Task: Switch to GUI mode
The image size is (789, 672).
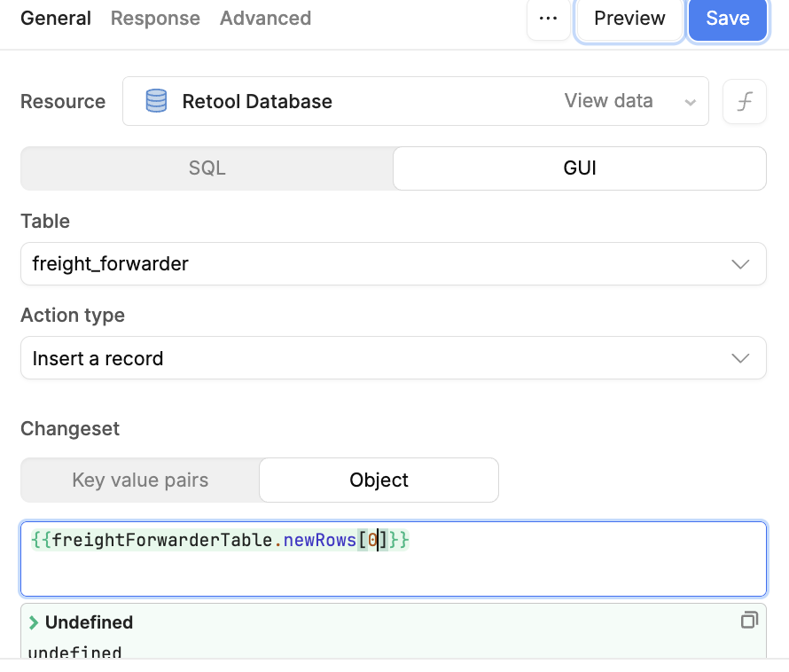Action: coord(580,168)
